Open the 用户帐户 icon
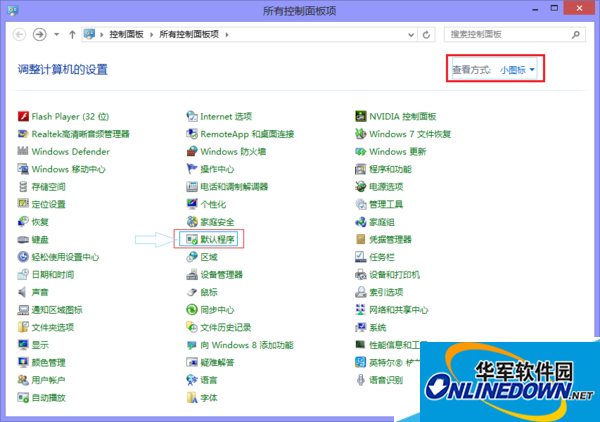600x422 pixels. coord(23,380)
